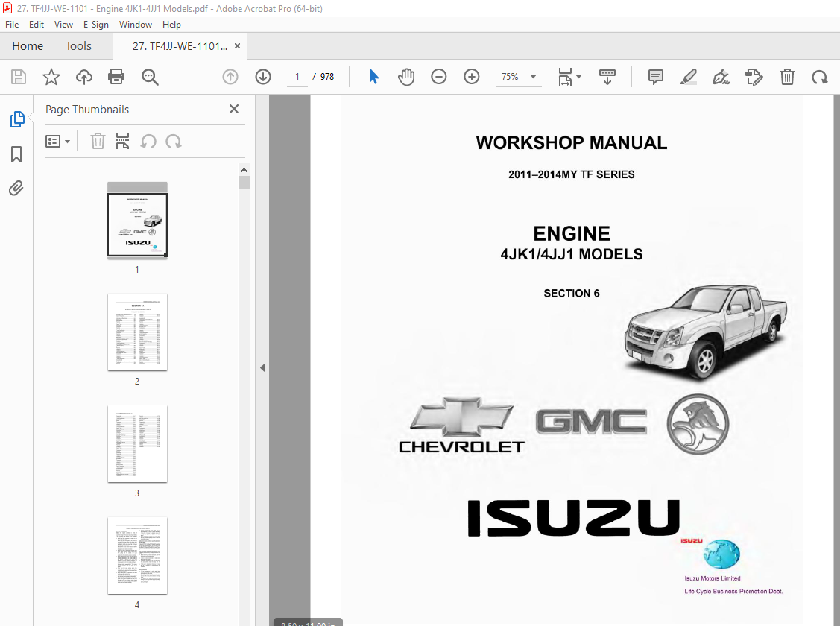Open the View menu
Image resolution: width=840 pixels, height=626 pixels.
coord(63,25)
